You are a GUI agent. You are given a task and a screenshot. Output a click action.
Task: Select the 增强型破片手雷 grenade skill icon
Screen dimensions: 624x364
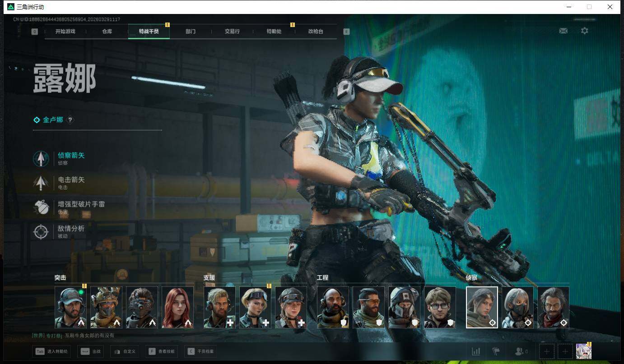click(41, 207)
